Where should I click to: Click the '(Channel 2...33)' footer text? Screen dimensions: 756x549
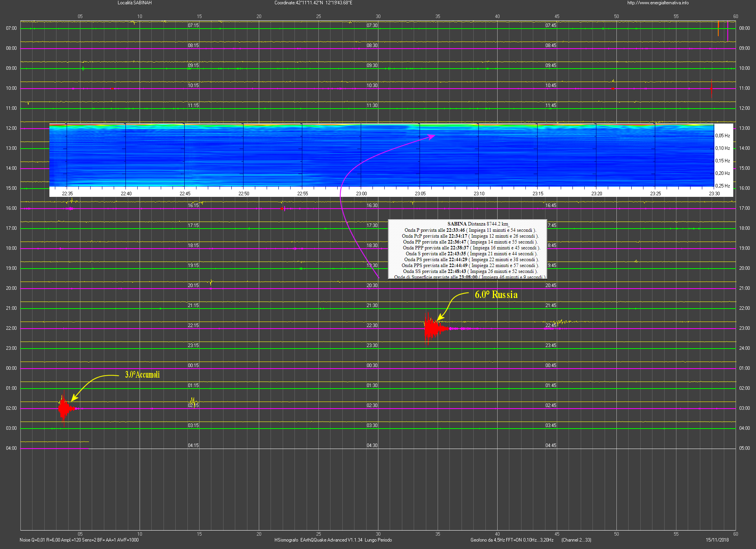(576, 540)
